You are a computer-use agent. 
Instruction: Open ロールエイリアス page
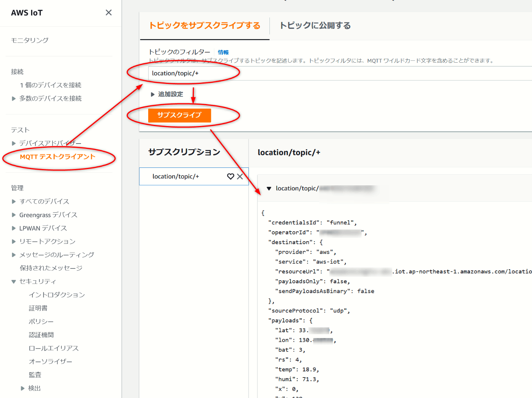(54, 348)
